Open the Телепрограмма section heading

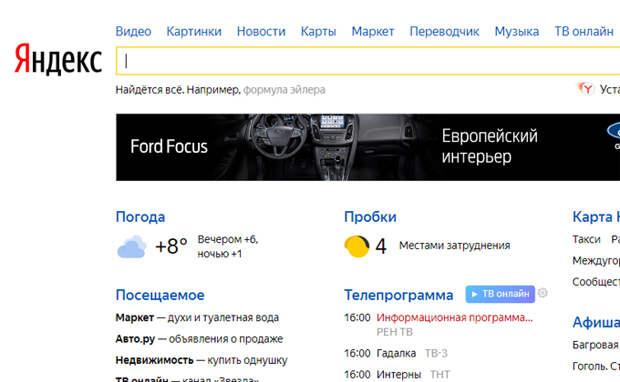click(399, 295)
